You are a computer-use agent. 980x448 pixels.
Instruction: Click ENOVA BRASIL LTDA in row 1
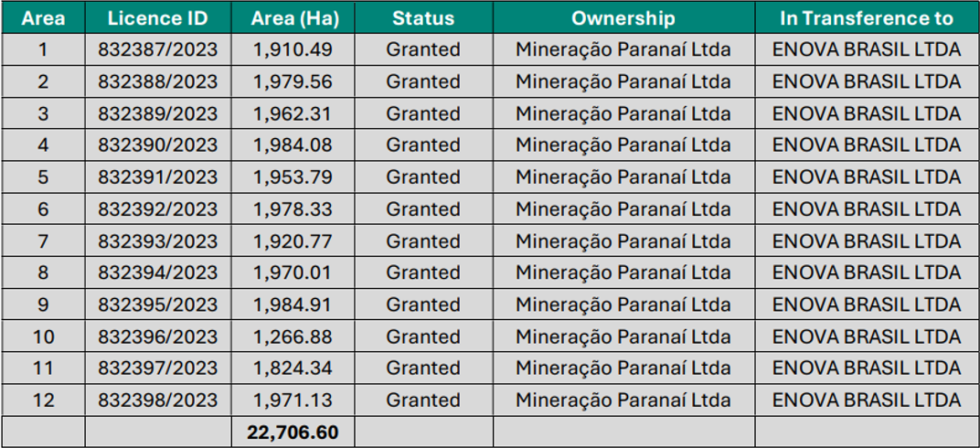pos(867,49)
